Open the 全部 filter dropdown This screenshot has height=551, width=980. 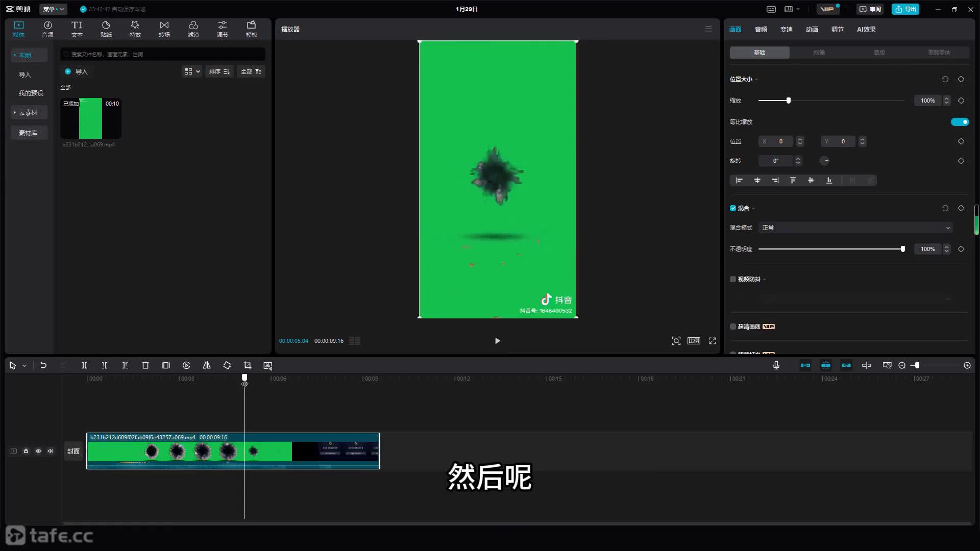(251, 71)
